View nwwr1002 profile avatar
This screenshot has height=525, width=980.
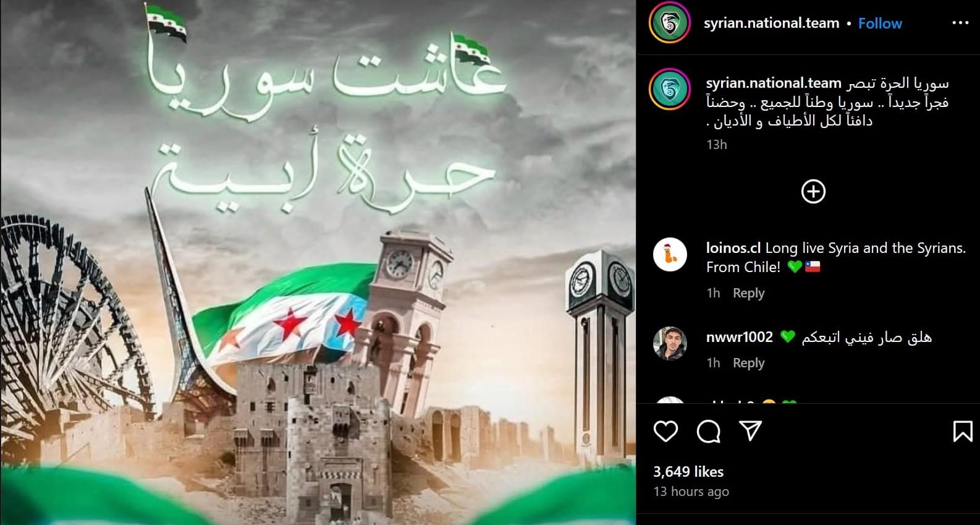[x=670, y=343]
